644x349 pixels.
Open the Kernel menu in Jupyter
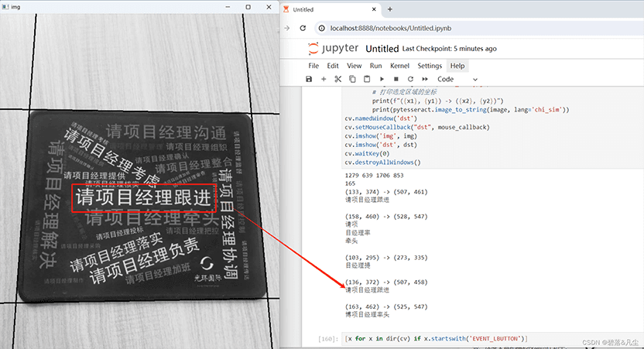pyautogui.click(x=399, y=66)
